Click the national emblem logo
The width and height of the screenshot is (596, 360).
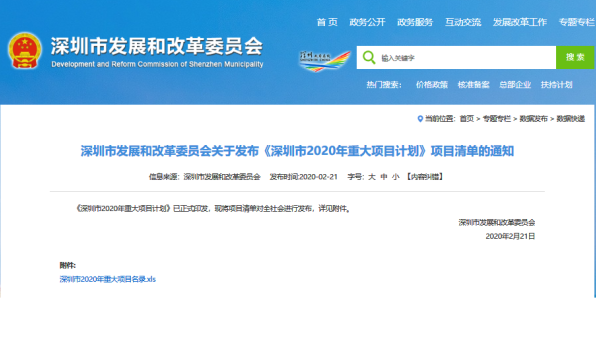(25, 51)
